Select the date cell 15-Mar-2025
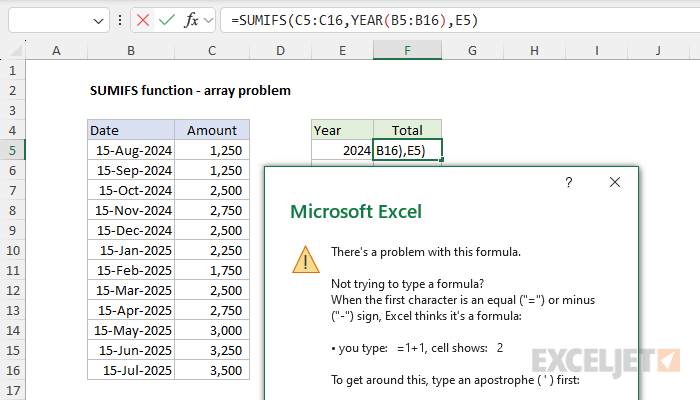This screenshot has width=700, height=400. (x=131, y=291)
